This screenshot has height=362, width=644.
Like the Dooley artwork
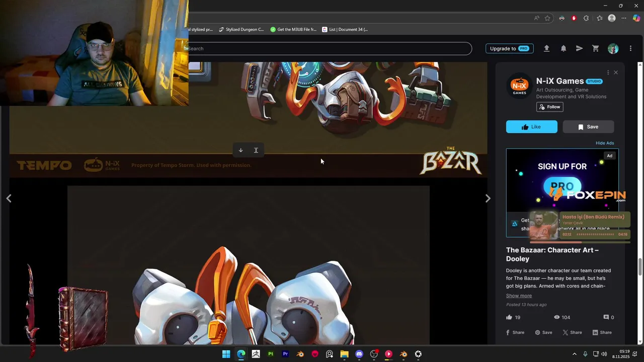point(532,127)
